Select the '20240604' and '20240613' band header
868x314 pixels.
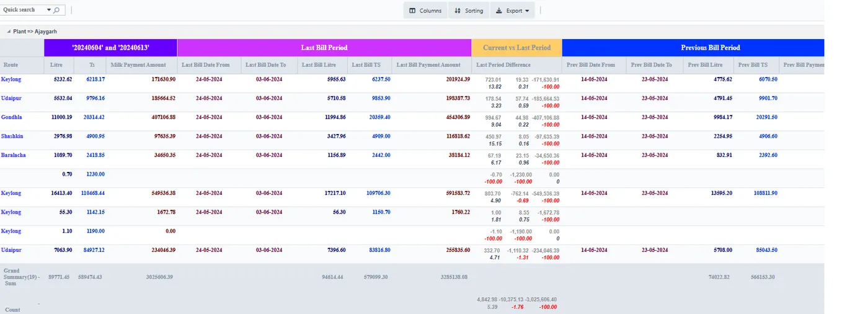110,48
